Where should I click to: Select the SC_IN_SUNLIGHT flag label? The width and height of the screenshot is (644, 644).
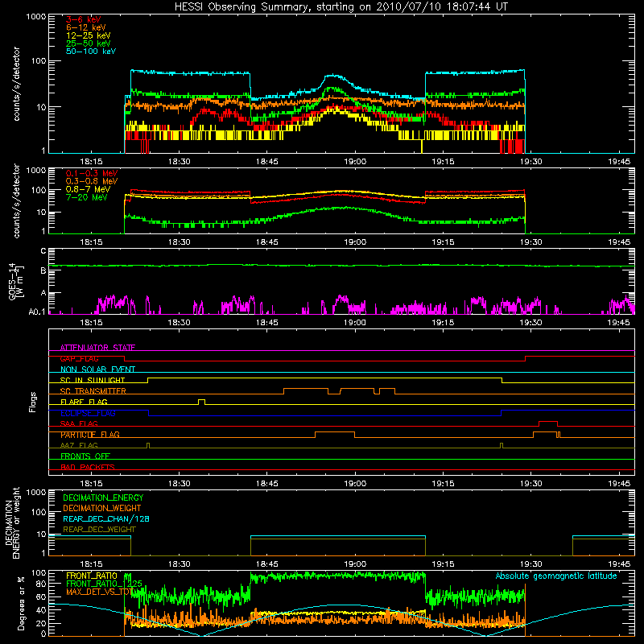click(x=93, y=380)
